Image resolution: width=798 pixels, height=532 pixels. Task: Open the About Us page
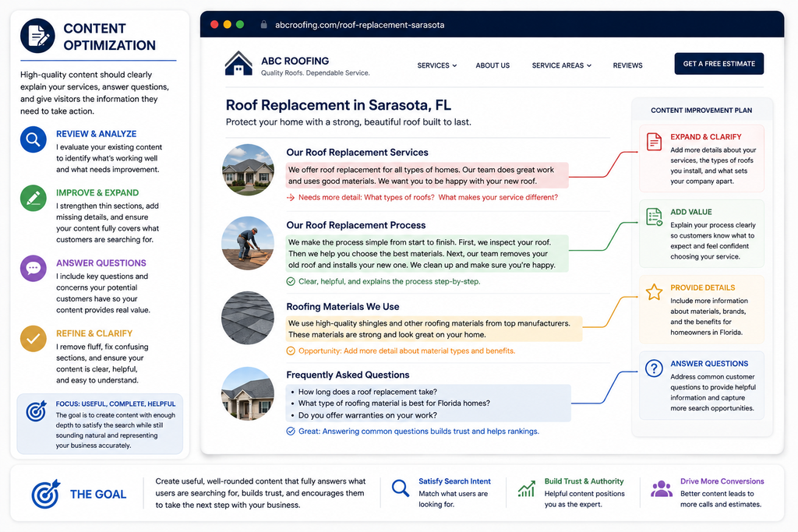[493, 65]
